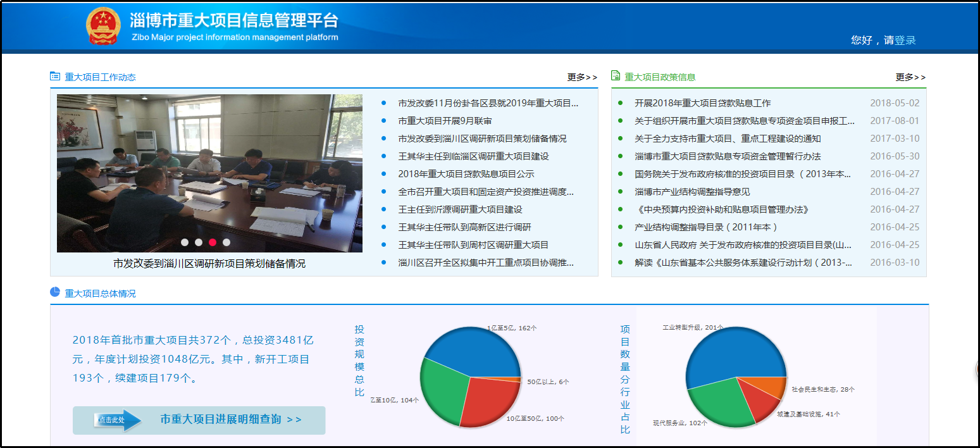Open 更多>> for 重大项目工作动态

click(x=582, y=77)
